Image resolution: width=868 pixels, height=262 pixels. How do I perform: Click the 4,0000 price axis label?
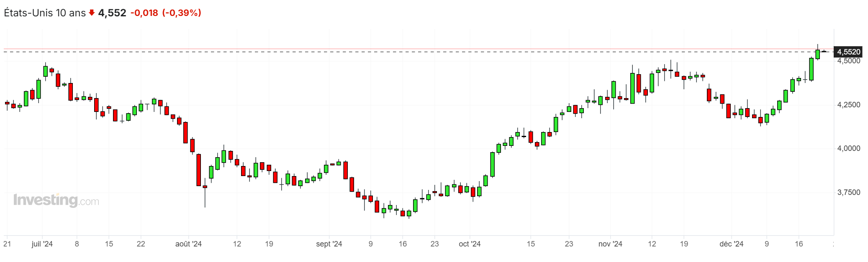tap(848, 148)
